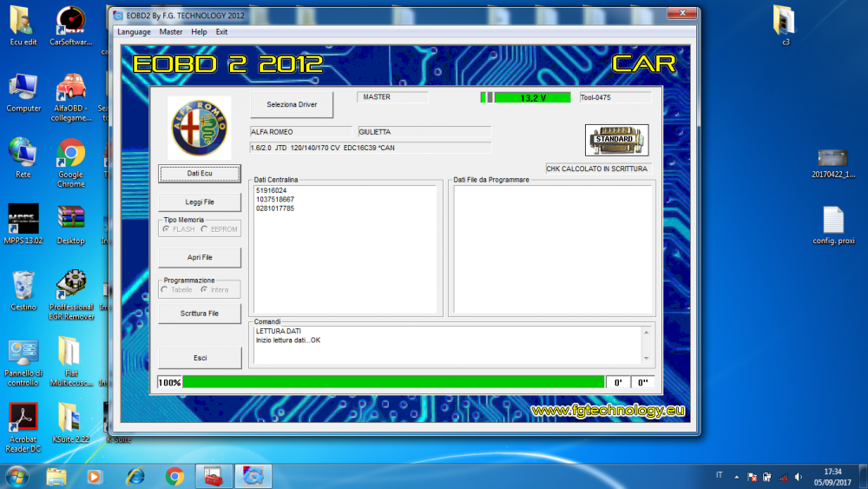
Task: Open the Language menu
Action: [134, 32]
